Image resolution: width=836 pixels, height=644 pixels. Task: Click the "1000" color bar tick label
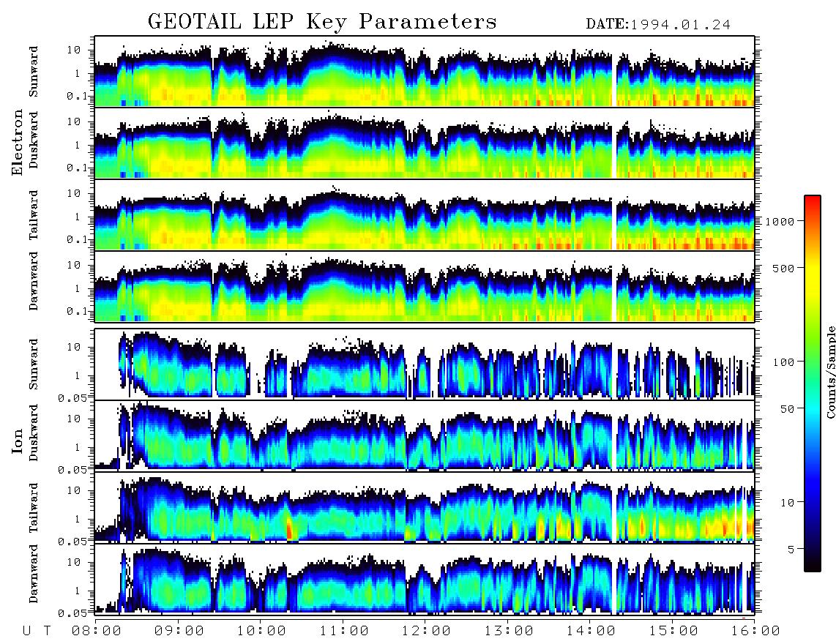pos(780,221)
